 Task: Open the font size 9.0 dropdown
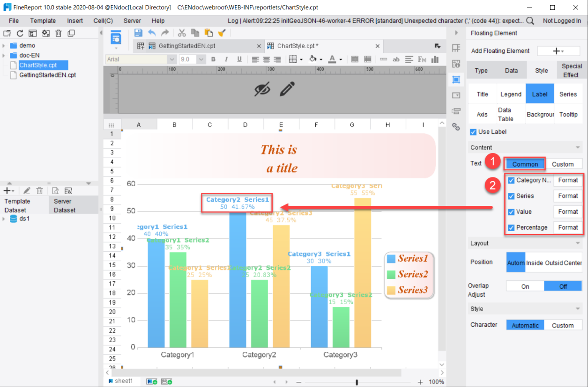pos(201,59)
